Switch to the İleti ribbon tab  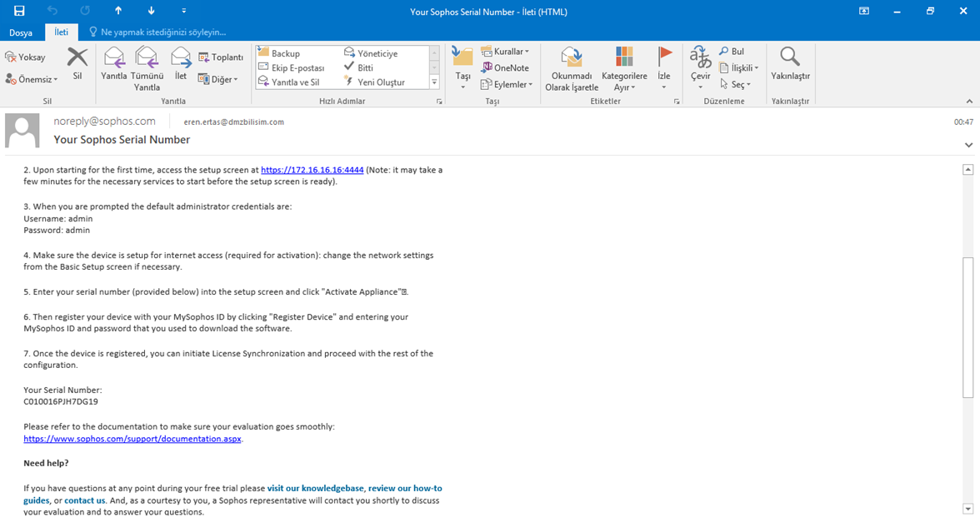coord(62,32)
